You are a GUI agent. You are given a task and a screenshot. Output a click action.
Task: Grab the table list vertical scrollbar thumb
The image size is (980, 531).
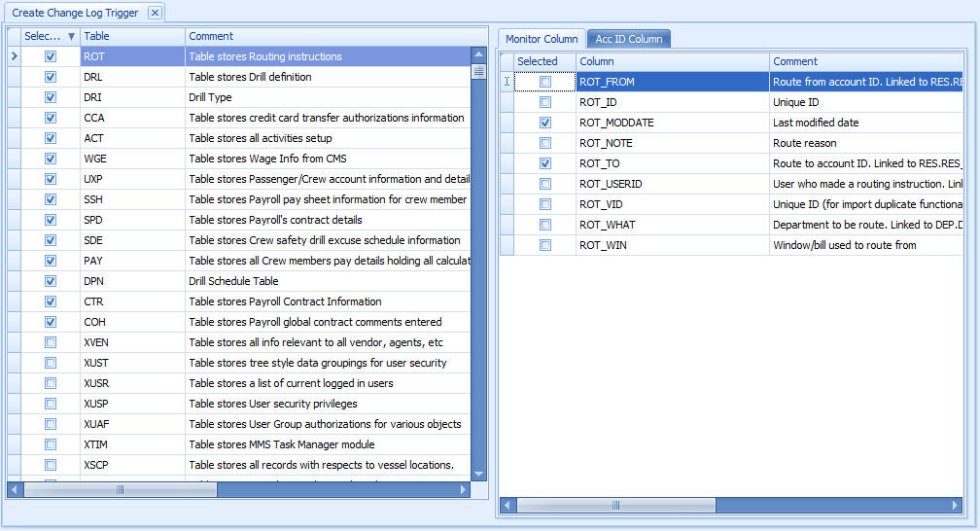(x=478, y=72)
